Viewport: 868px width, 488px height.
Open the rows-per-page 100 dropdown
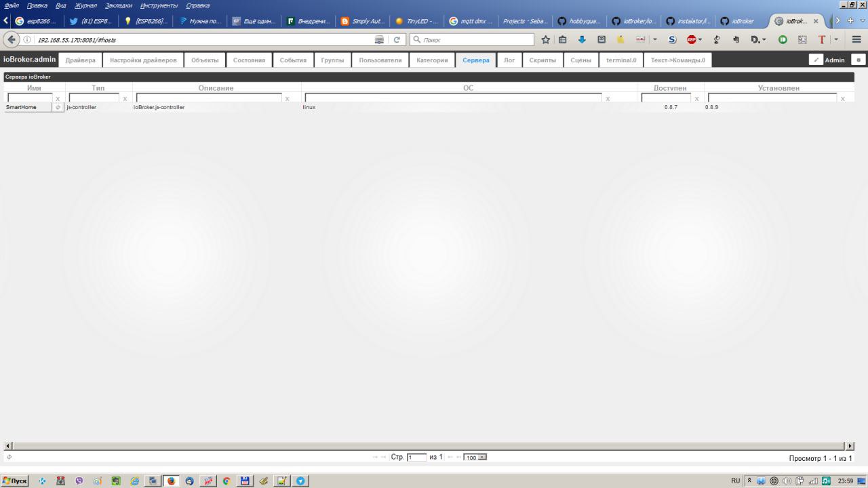475,457
